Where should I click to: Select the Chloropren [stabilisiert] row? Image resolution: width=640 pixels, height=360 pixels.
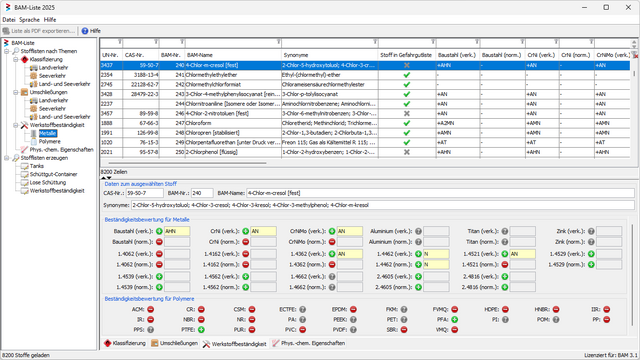(365, 133)
